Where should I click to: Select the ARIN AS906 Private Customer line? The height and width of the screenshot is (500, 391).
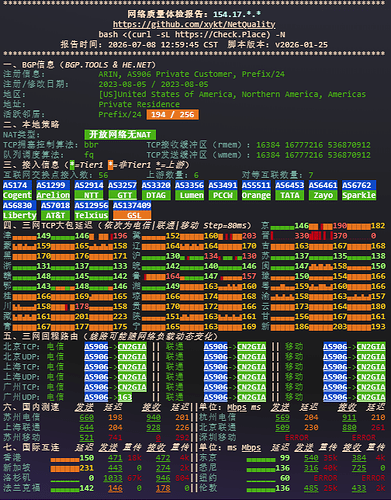point(191,74)
